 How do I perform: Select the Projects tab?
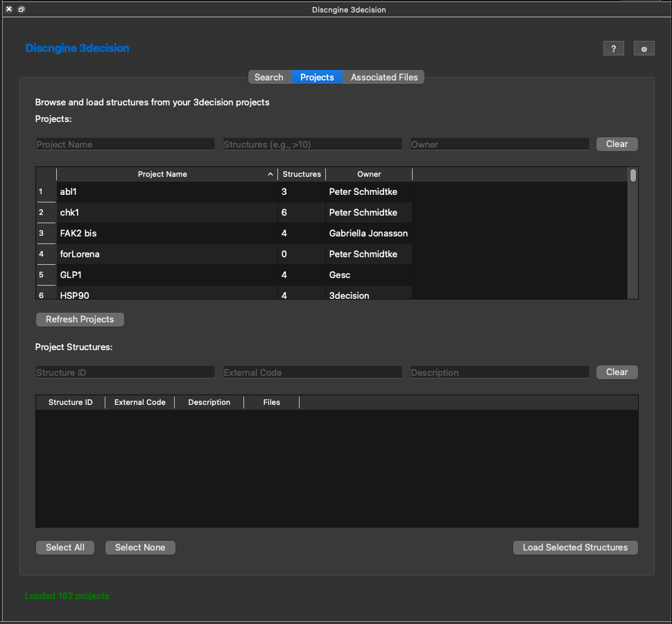317,77
